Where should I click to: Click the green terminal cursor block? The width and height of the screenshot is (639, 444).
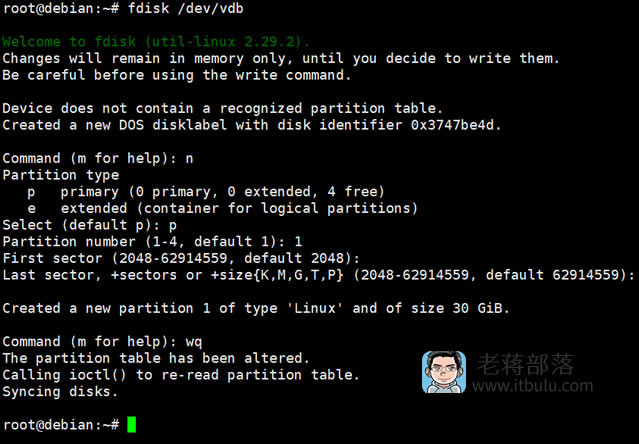[132, 424]
